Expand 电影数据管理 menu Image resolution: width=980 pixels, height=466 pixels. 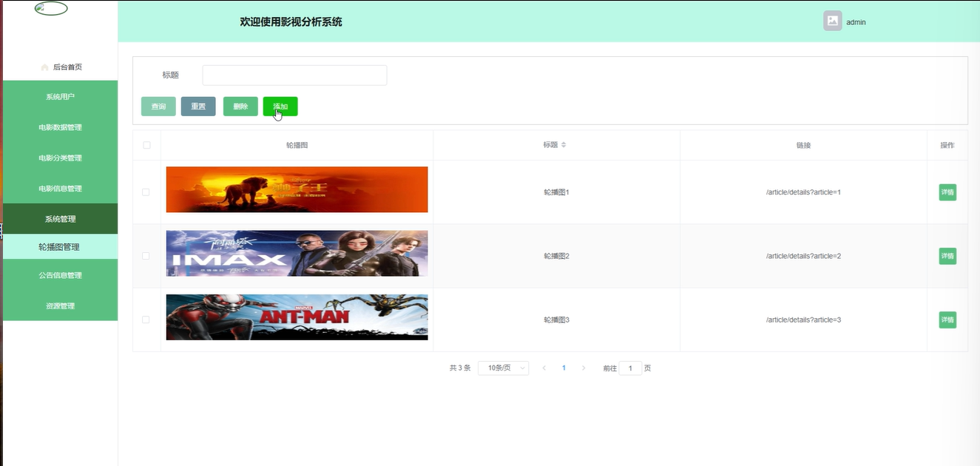coord(60,127)
